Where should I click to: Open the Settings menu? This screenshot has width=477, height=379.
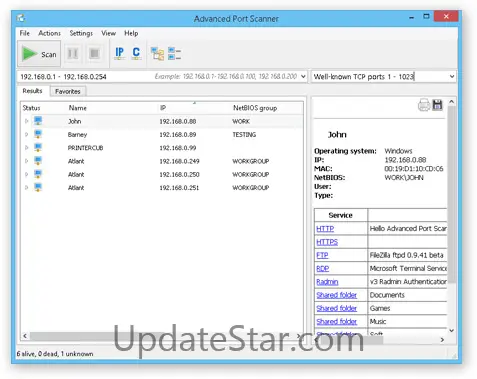81,33
